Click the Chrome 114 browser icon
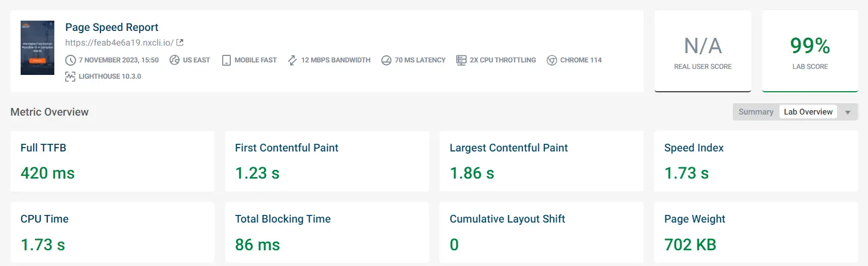This screenshot has height=266, width=868. coord(552,60)
